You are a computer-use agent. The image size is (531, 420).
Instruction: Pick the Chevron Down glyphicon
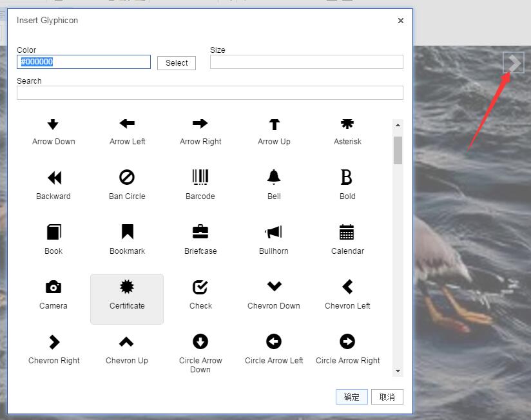point(274,296)
